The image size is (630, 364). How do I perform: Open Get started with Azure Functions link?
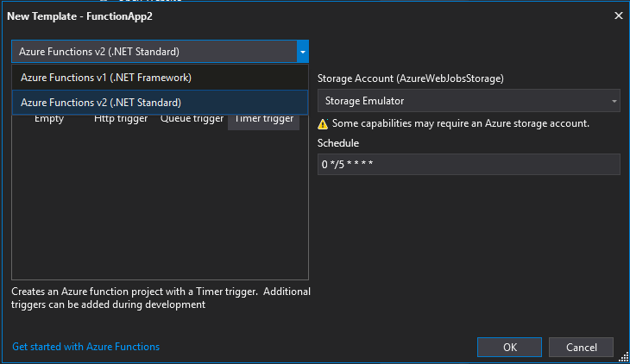tap(86, 347)
